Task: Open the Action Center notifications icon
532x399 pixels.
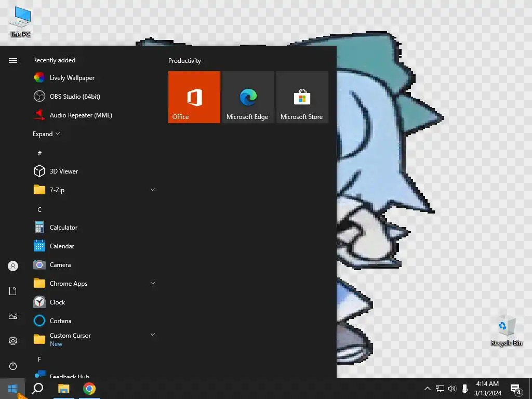Action: coord(515,389)
